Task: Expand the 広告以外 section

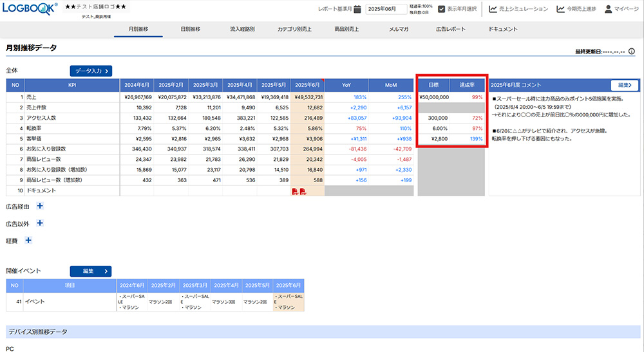Action: pos(40,223)
